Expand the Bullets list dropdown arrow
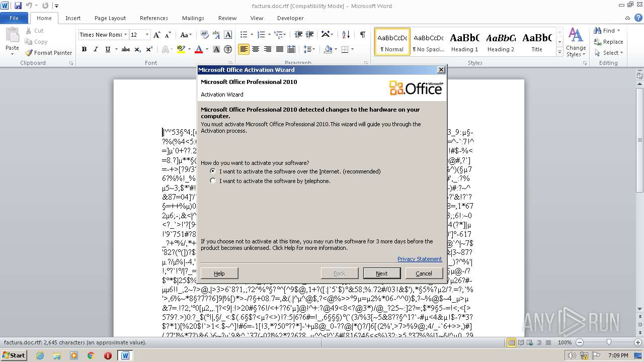Image resolution: width=644 pixels, height=362 pixels. coord(252,35)
